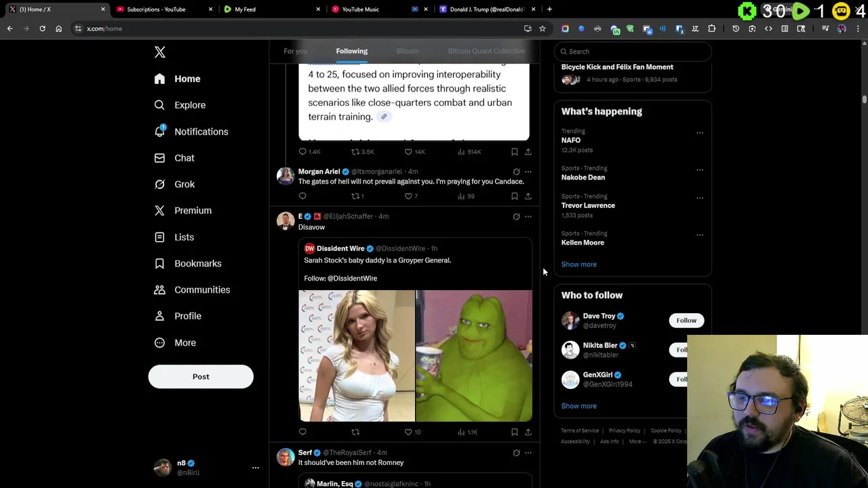The image size is (868, 488).
Task: Open the Explore page
Action: 180,105
